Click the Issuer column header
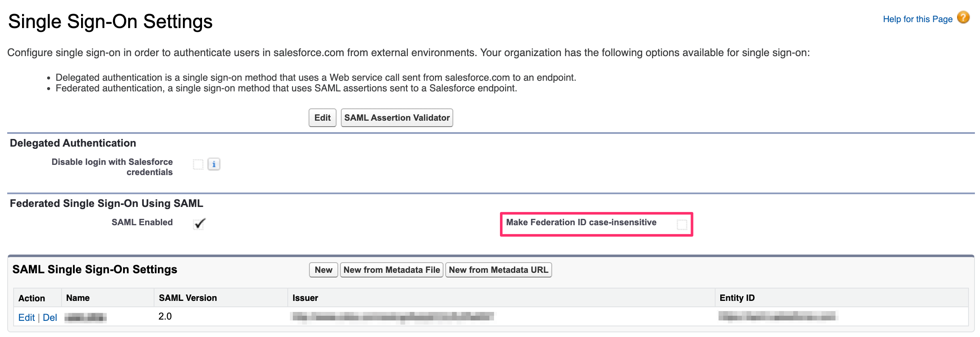 305,298
